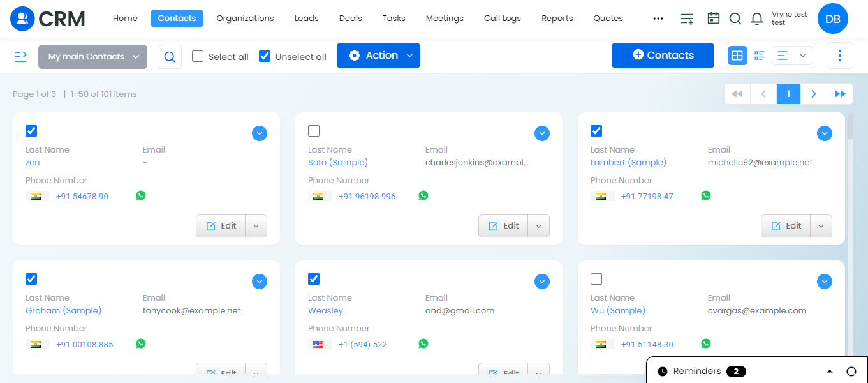Switch to card grid view
This screenshot has width=868, height=383.
(x=737, y=56)
